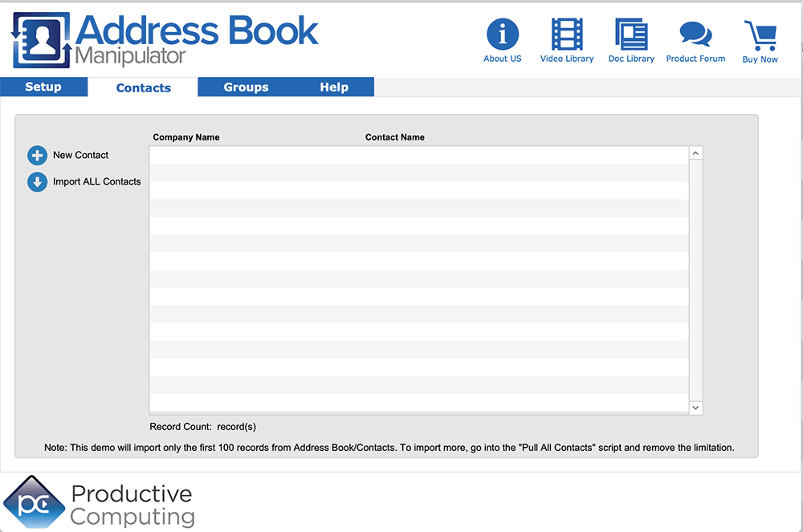The image size is (803, 532).
Task: Open the About US info icon
Action: 503,33
